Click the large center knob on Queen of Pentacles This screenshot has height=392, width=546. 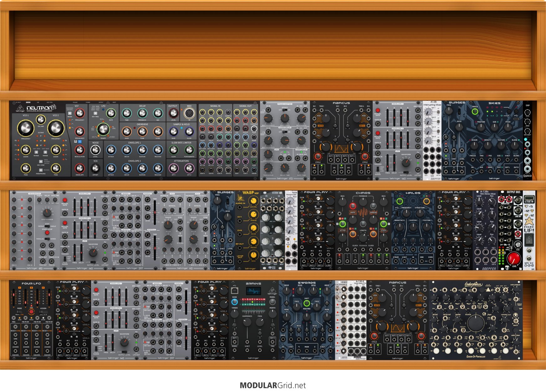click(x=475, y=323)
